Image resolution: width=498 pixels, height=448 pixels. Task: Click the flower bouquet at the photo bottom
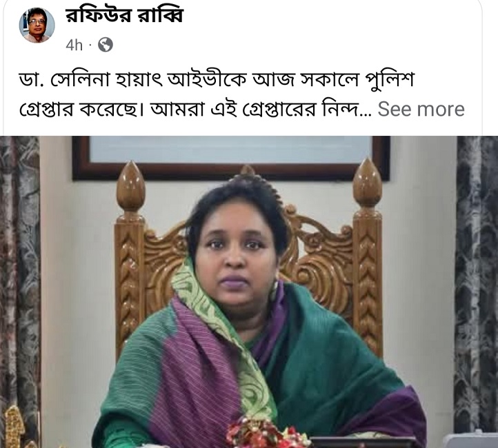pyautogui.click(x=268, y=433)
